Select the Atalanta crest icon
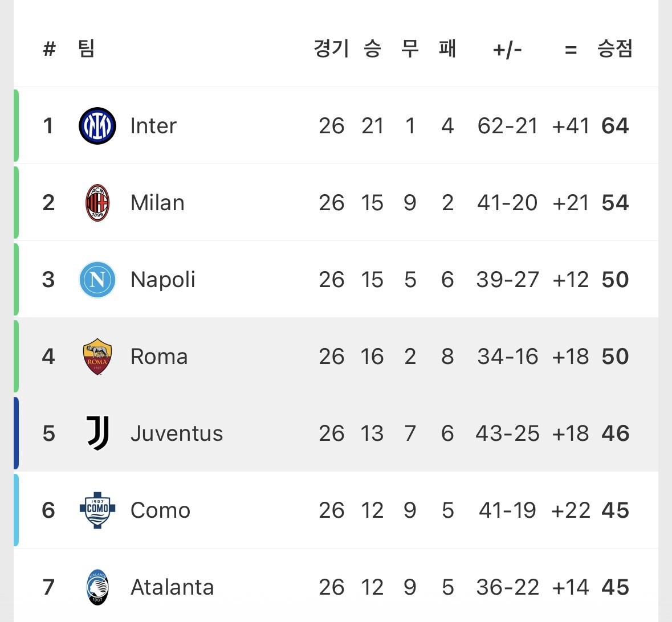The image size is (672, 622). [97, 587]
